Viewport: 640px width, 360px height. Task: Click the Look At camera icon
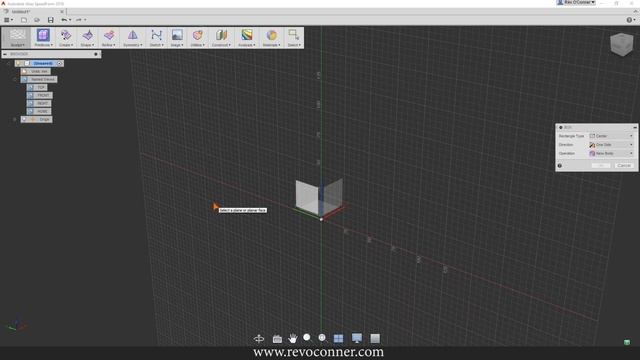pos(277,339)
